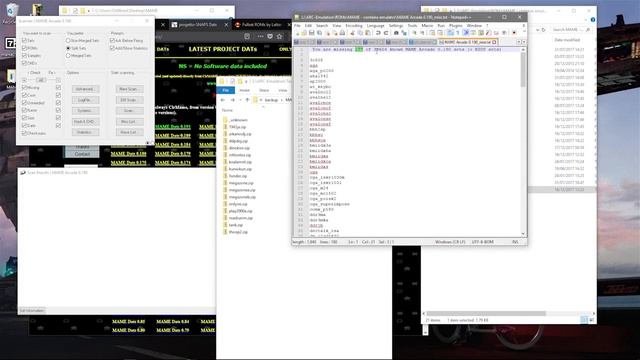Sort by Date modified column header
Screen dimensions: 640x360
pos(567,40)
